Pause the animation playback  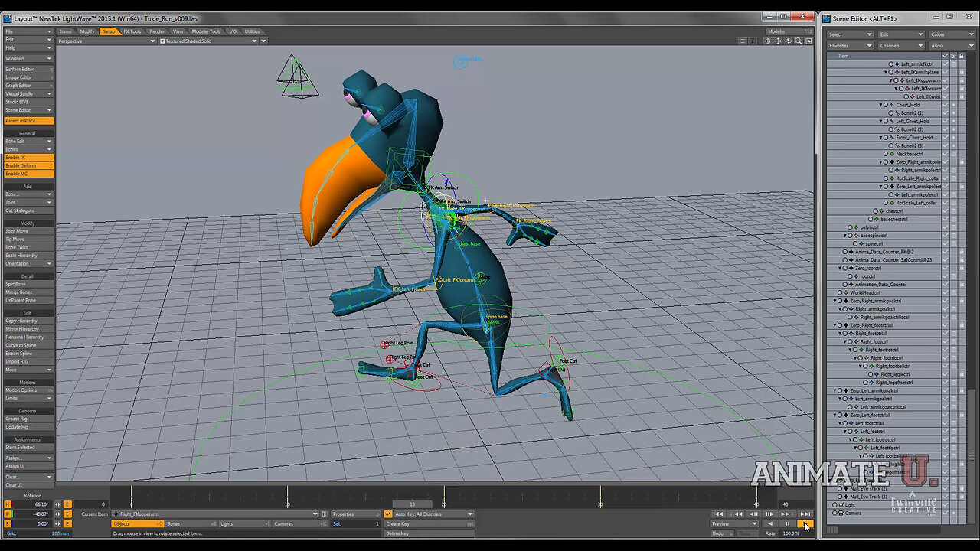coord(787,524)
